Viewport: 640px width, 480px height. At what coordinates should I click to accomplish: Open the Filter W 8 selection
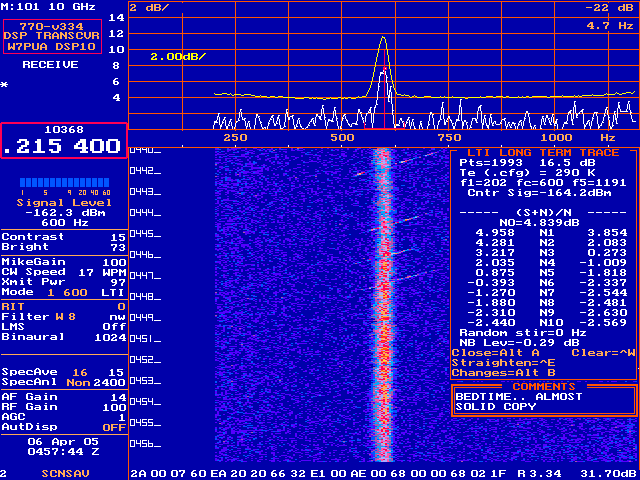coord(64,316)
